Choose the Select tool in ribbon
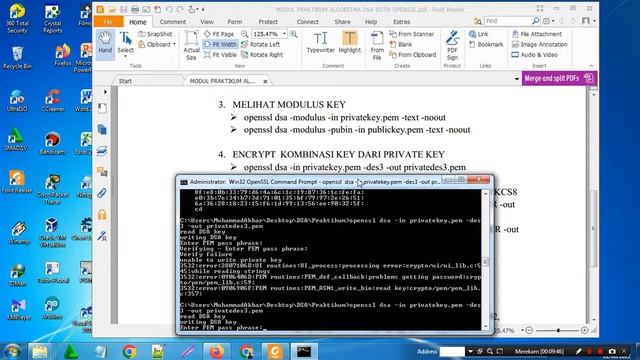This screenshot has width=640, height=360. tap(125, 43)
